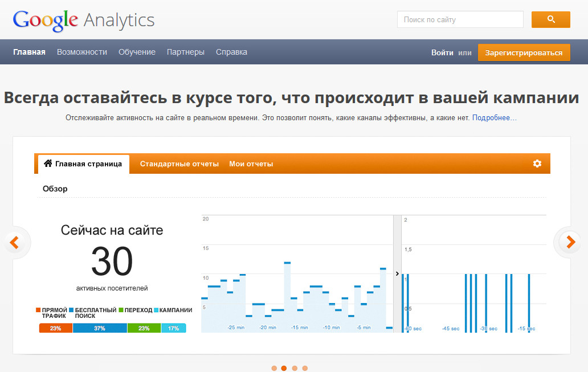Screen dimensions: 588x372
Task: Click the -10 min axis label
Action: coord(332,328)
